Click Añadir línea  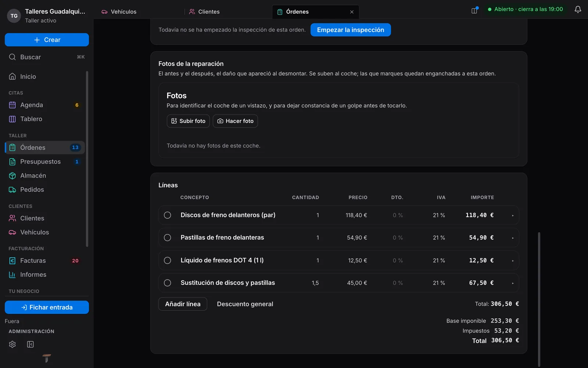coord(183,304)
